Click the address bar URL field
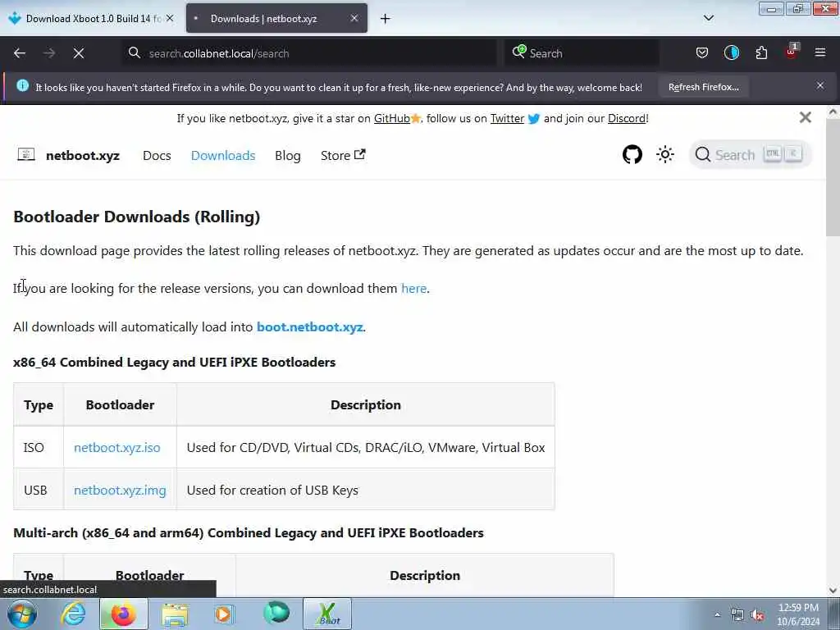The height and width of the screenshot is (630, 840). 309,53
